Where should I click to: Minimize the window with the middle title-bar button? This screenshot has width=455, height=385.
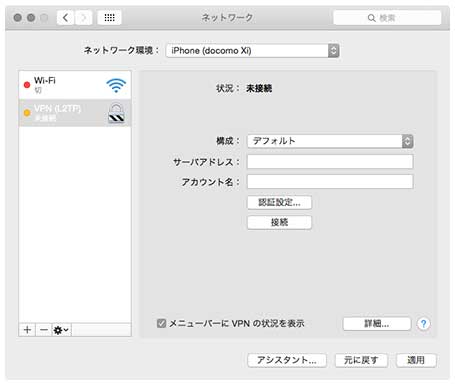tap(31, 18)
